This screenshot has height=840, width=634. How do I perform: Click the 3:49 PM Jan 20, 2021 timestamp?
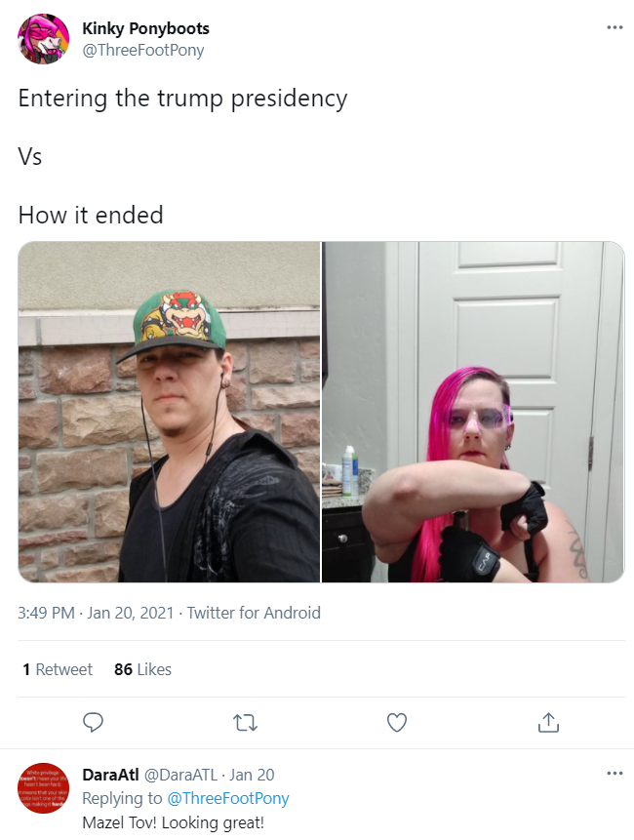point(96,613)
